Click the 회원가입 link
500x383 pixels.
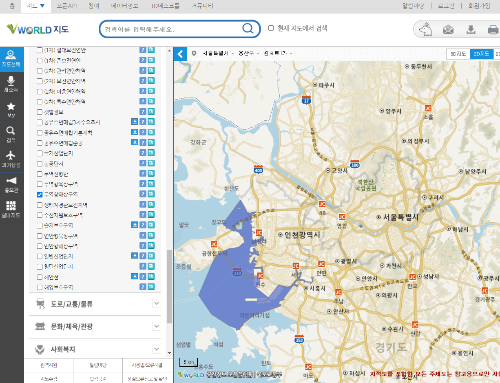coord(479,6)
